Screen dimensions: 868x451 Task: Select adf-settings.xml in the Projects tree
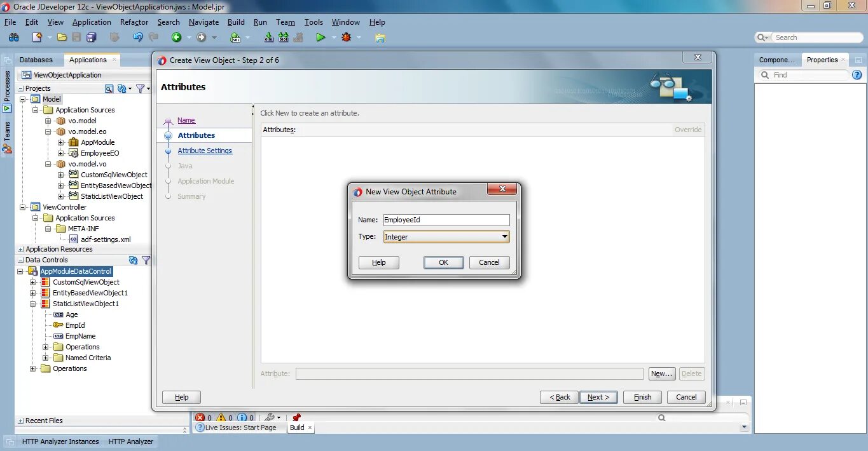click(106, 239)
